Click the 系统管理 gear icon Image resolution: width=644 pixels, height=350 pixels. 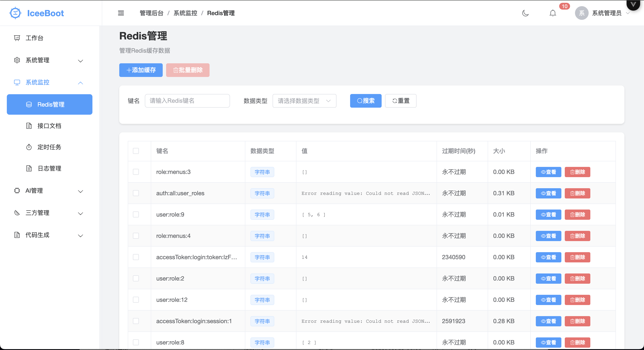tap(17, 60)
